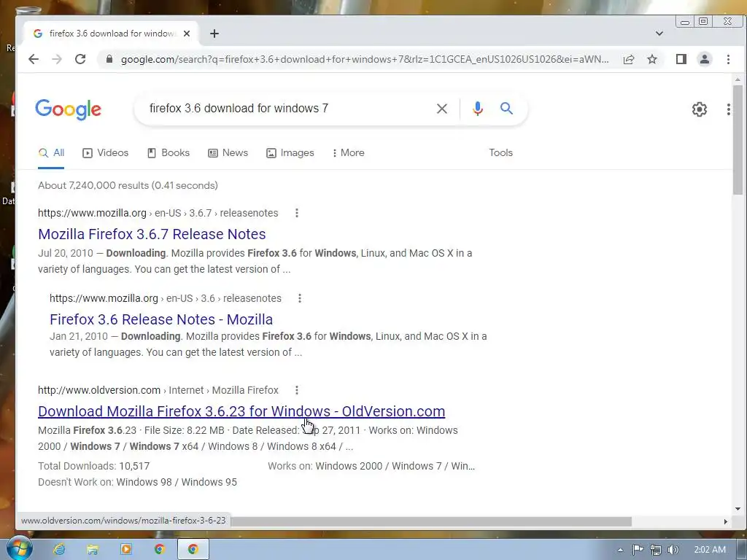Click the horizontal scrollbar thumb
747x560 pixels.
click(431, 521)
